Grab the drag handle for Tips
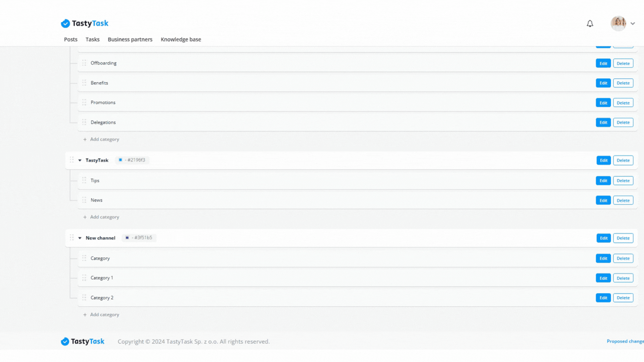 pyautogui.click(x=84, y=180)
